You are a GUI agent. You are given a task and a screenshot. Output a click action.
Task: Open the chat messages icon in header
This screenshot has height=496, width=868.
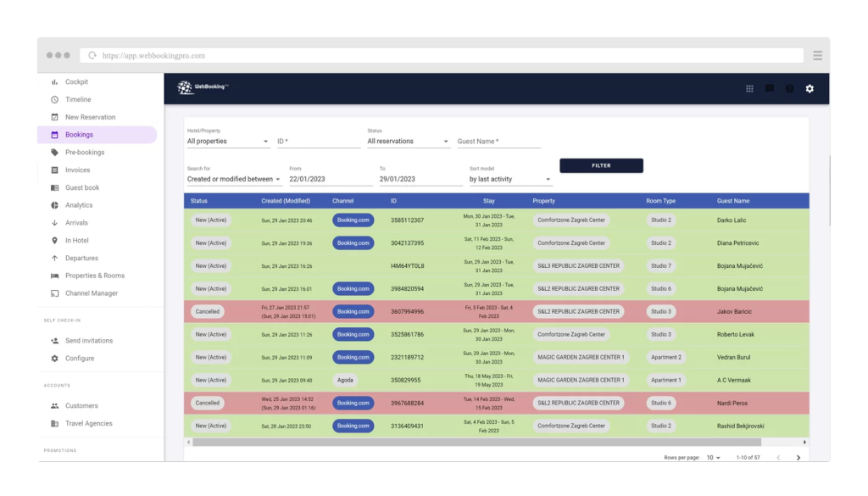pos(770,88)
